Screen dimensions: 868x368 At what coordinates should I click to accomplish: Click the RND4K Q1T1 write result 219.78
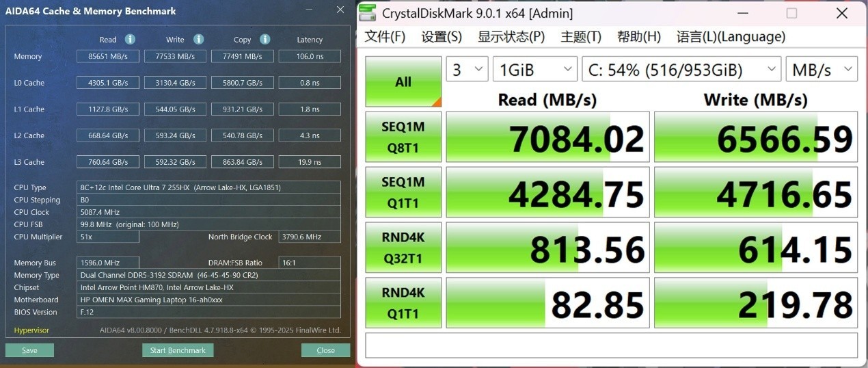tap(756, 303)
